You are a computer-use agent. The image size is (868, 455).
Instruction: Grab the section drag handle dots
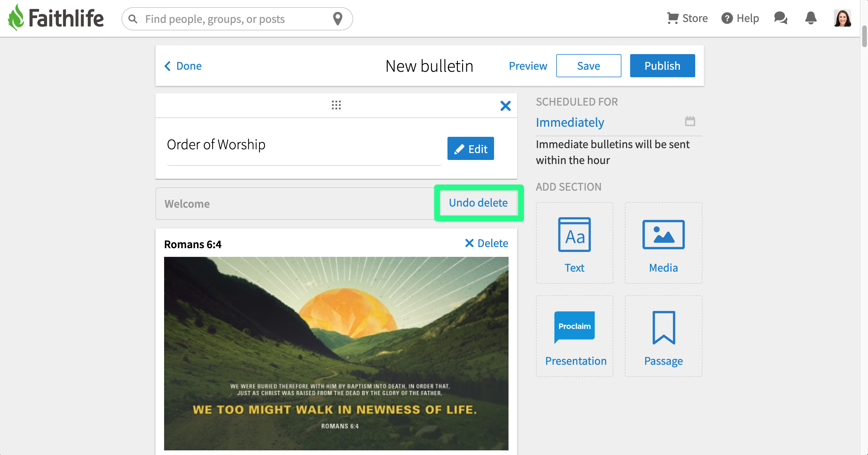pyautogui.click(x=336, y=105)
